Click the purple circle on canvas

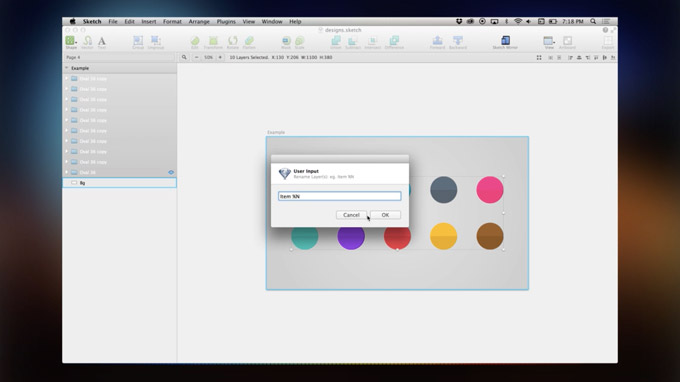351,238
